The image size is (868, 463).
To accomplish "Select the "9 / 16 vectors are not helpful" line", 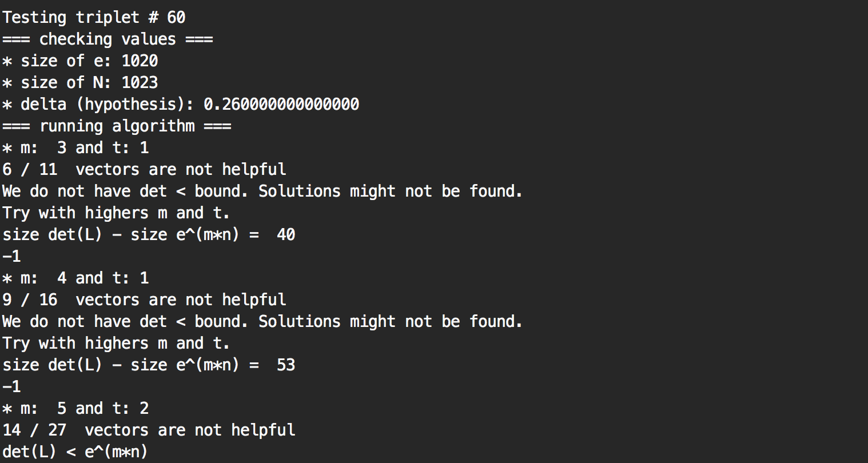I will [144, 300].
